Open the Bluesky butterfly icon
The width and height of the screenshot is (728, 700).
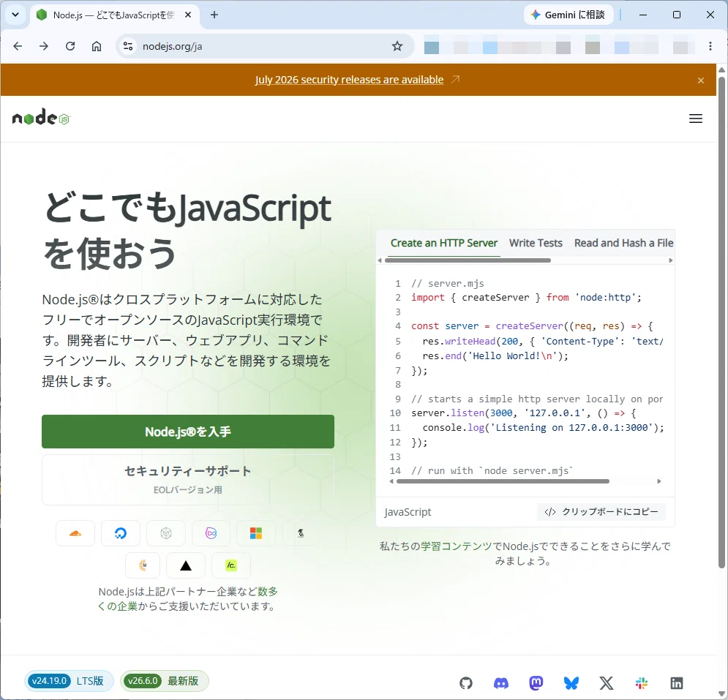571,683
